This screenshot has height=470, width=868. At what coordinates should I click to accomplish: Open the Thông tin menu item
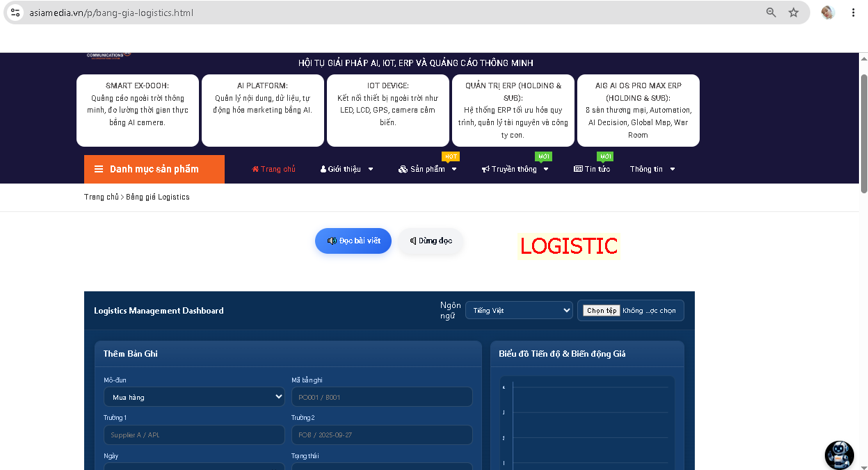tap(653, 169)
